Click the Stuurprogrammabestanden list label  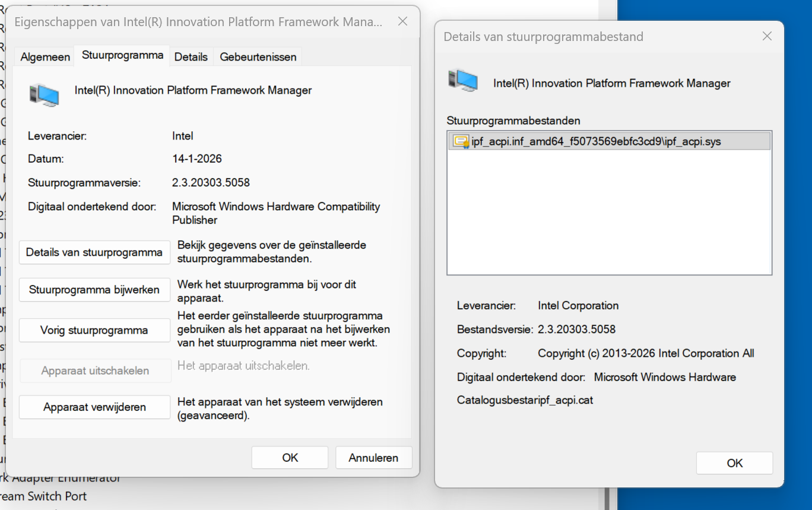tap(513, 121)
